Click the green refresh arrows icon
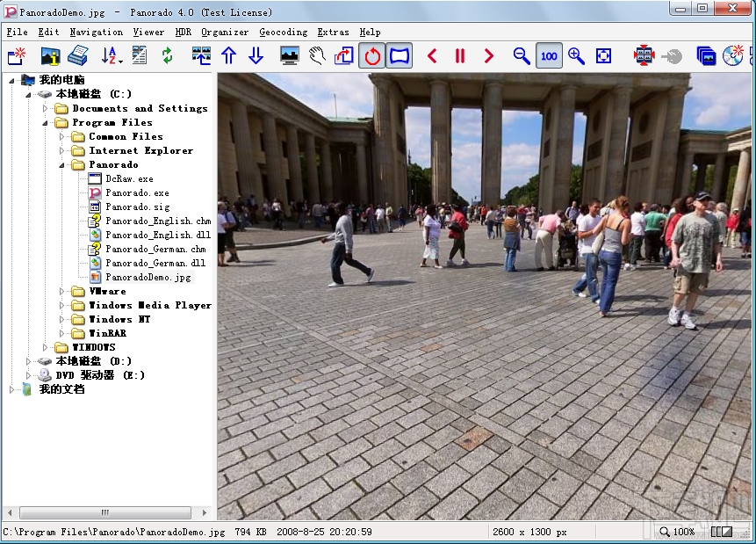Image resolution: width=756 pixels, height=544 pixels. point(168,56)
